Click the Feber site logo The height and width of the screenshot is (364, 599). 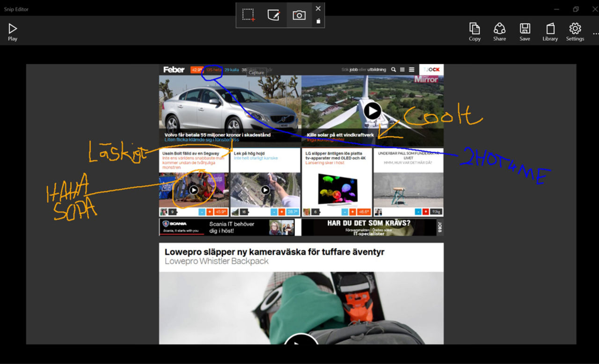174,70
